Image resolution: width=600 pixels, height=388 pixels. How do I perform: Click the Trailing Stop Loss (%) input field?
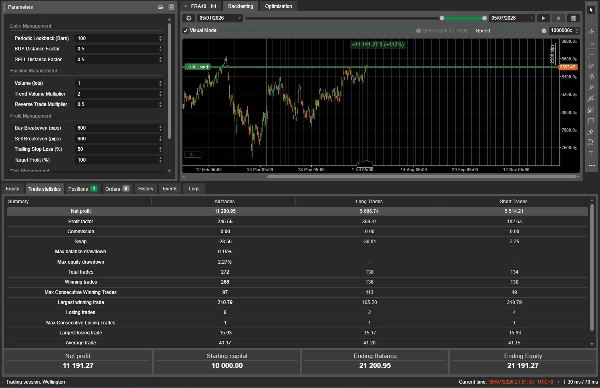(119, 149)
